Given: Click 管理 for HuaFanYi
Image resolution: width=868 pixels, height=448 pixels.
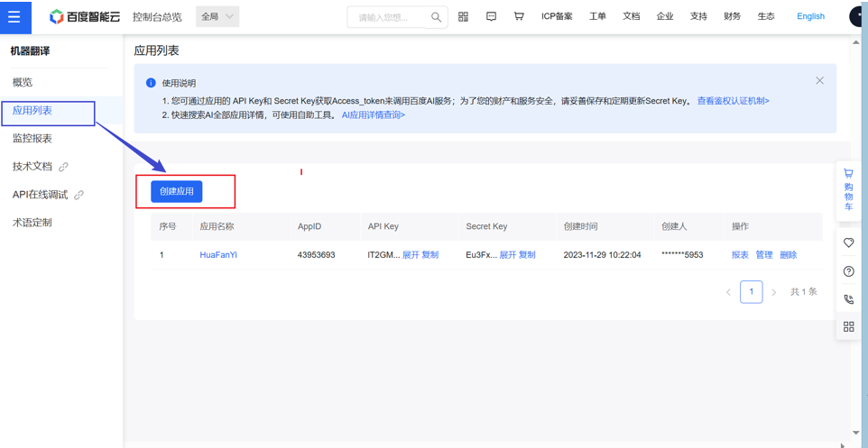Looking at the screenshot, I should (x=764, y=255).
